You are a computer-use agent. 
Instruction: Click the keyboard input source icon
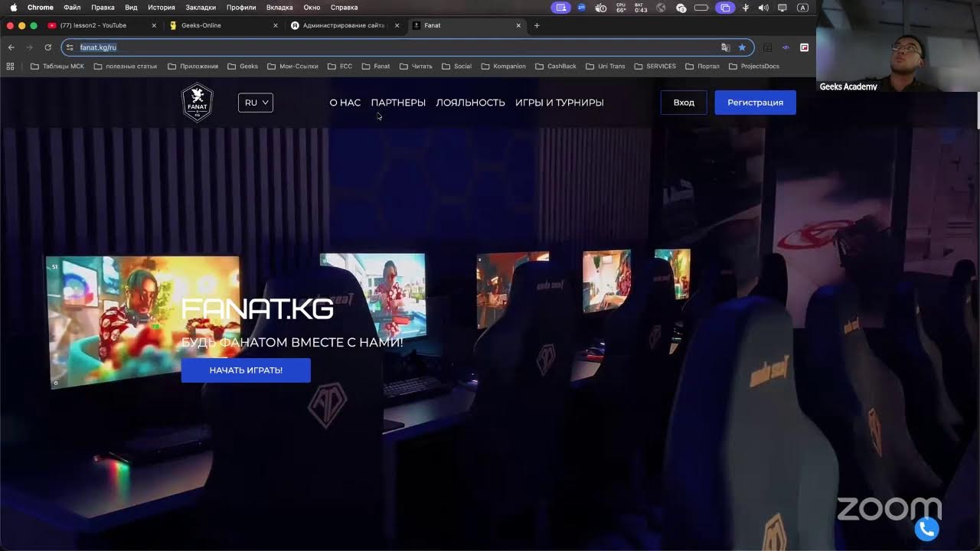802,8
